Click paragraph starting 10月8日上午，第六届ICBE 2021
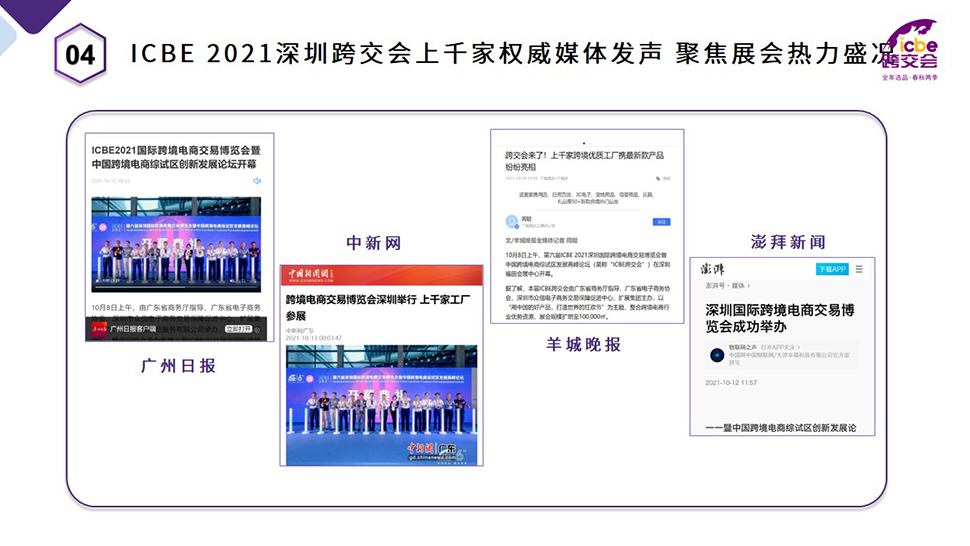Viewport: 970px width, 546px height. [588, 264]
